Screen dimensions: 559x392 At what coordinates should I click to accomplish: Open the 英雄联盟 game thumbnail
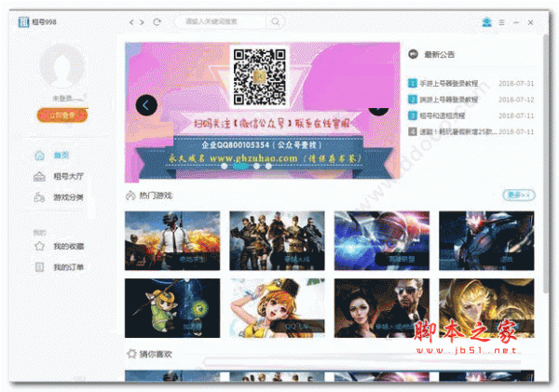[x=382, y=240]
